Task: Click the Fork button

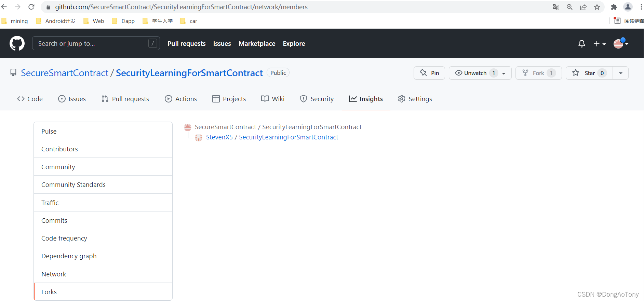Action: 539,73
